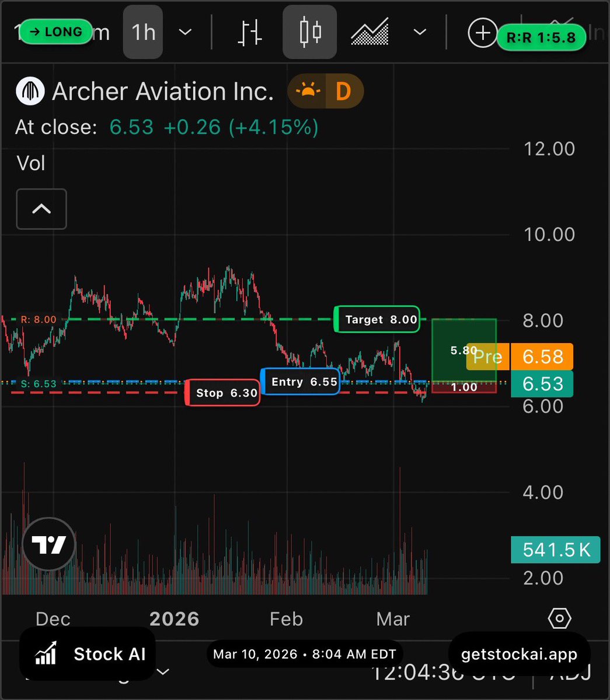
Task: Click the 12.00 price axis value
Action: (549, 149)
